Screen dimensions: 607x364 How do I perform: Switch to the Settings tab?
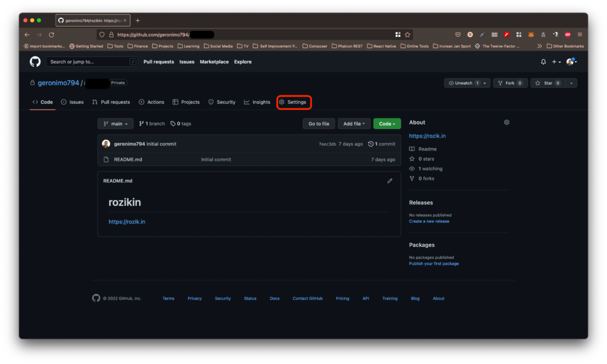293,102
